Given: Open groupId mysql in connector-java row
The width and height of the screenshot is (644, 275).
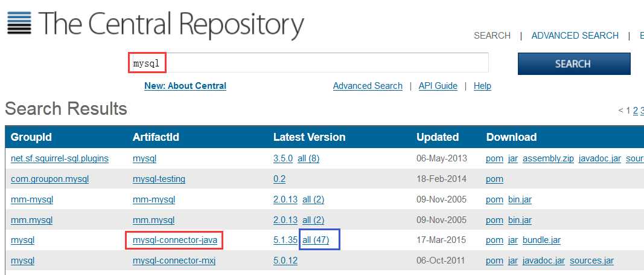Looking at the screenshot, I should 22,240.
